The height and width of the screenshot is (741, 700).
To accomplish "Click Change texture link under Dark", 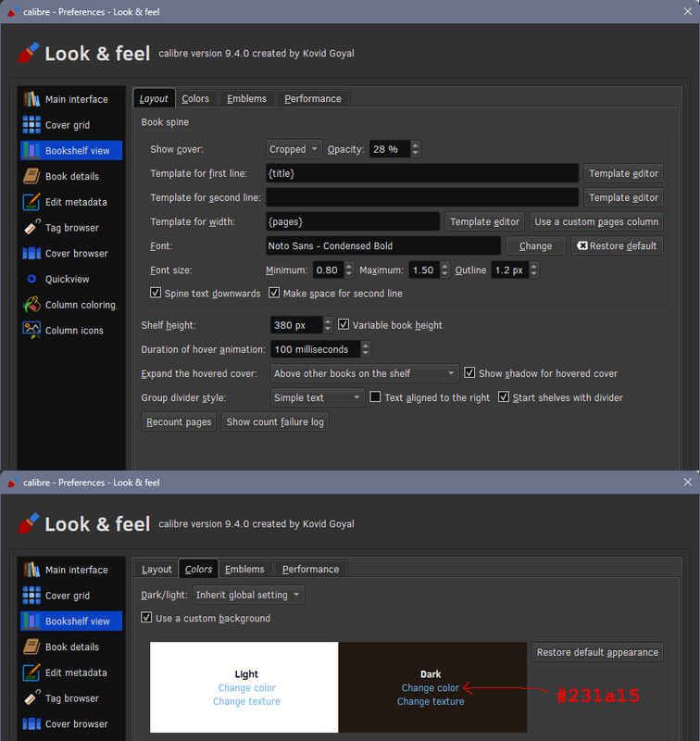I will coord(431,701).
